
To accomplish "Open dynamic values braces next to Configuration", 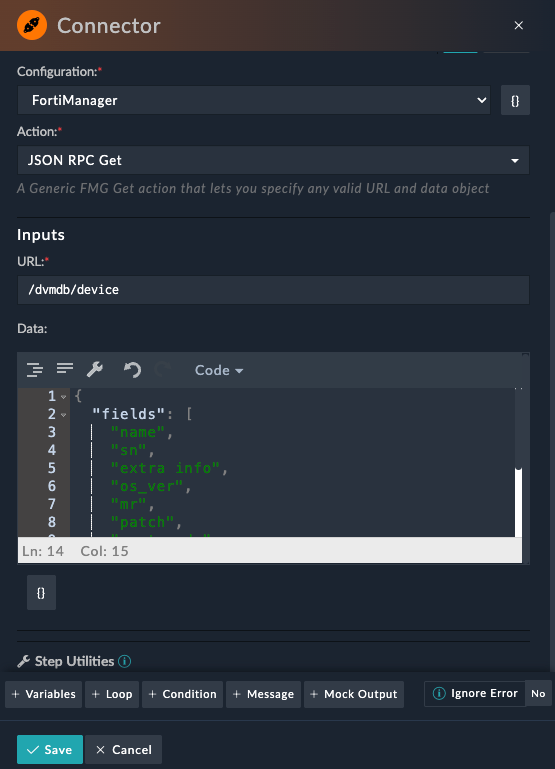I will coord(515,101).
